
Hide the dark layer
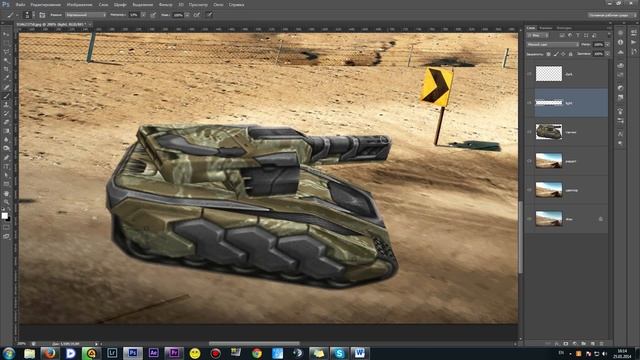529,74
